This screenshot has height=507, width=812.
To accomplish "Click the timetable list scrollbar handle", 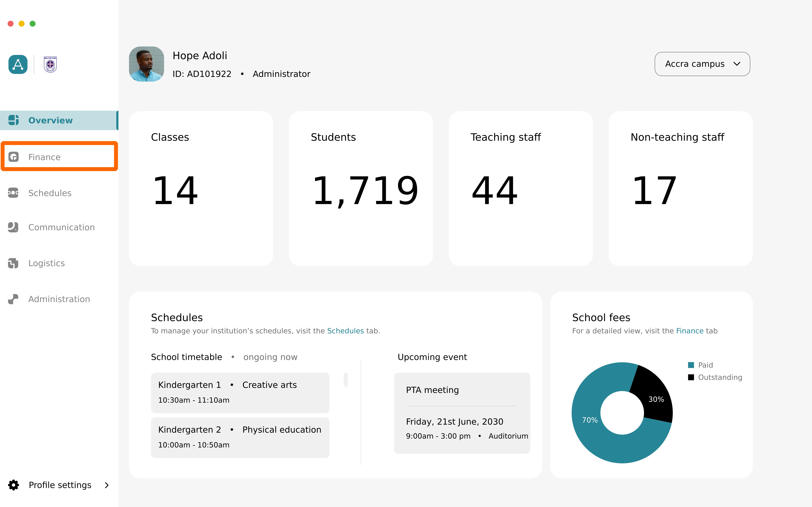I will pos(346,380).
